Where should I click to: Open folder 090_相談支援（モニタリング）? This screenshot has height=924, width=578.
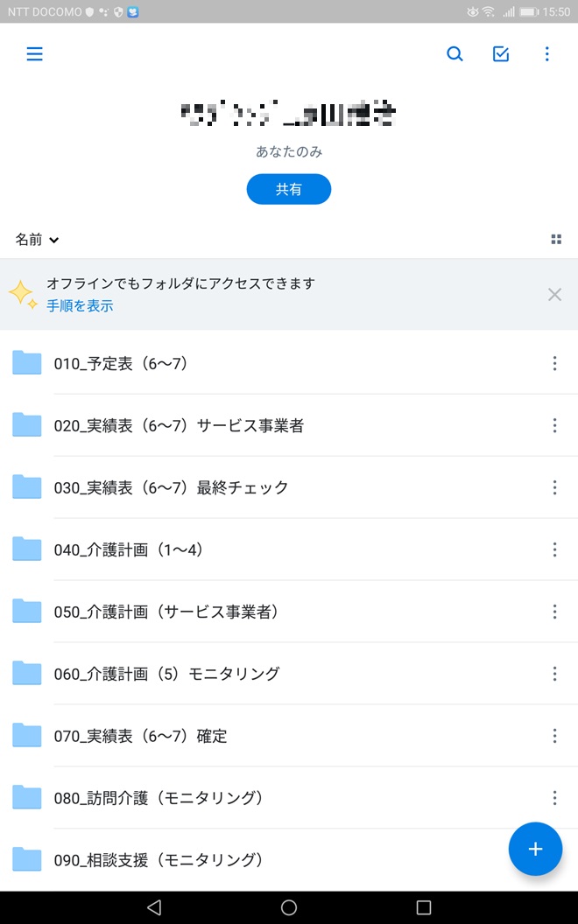click(x=159, y=860)
